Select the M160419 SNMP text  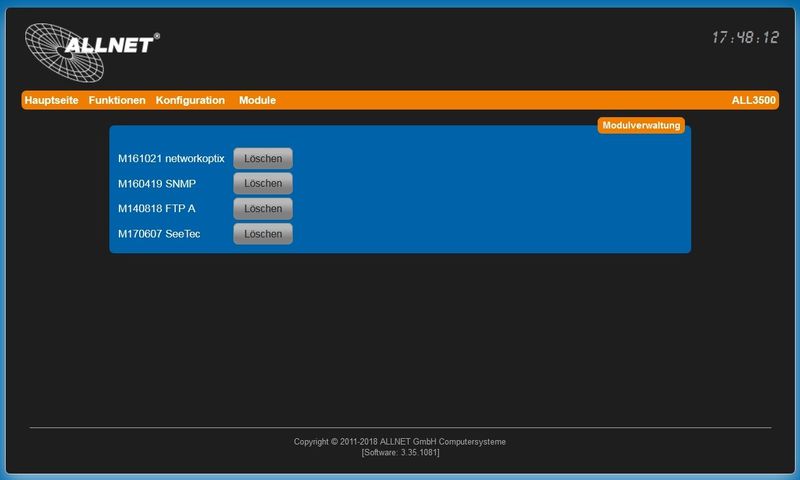click(157, 184)
